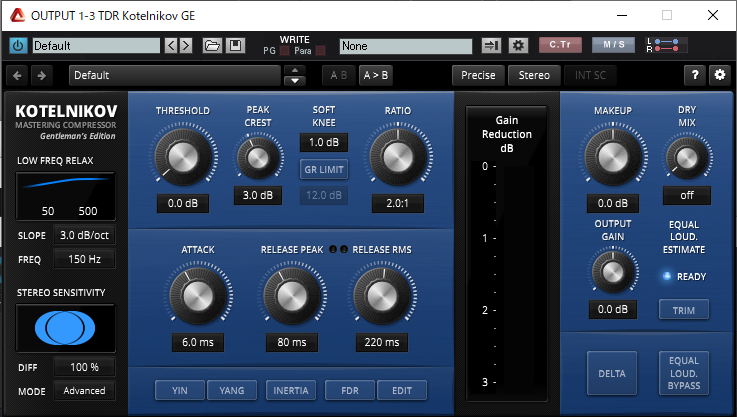Click the Stereo Sensitivity display

(x=65, y=328)
